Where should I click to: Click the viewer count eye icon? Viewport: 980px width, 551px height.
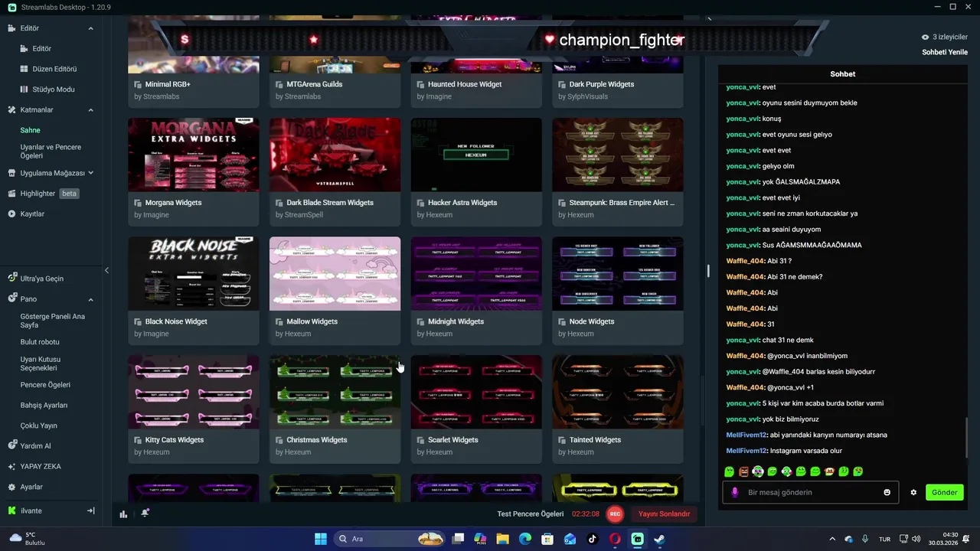click(x=926, y=37)
